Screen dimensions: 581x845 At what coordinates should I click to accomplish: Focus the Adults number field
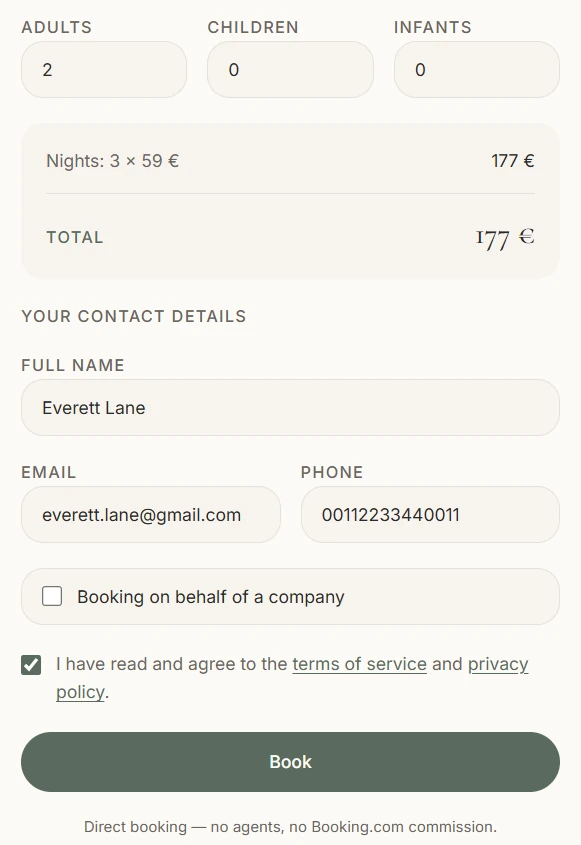pyautogui.click(x=104, y=70)
